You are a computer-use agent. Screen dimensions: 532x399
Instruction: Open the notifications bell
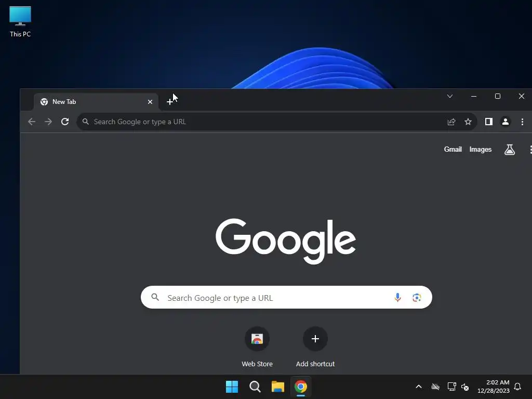click(x=517, y=387)
